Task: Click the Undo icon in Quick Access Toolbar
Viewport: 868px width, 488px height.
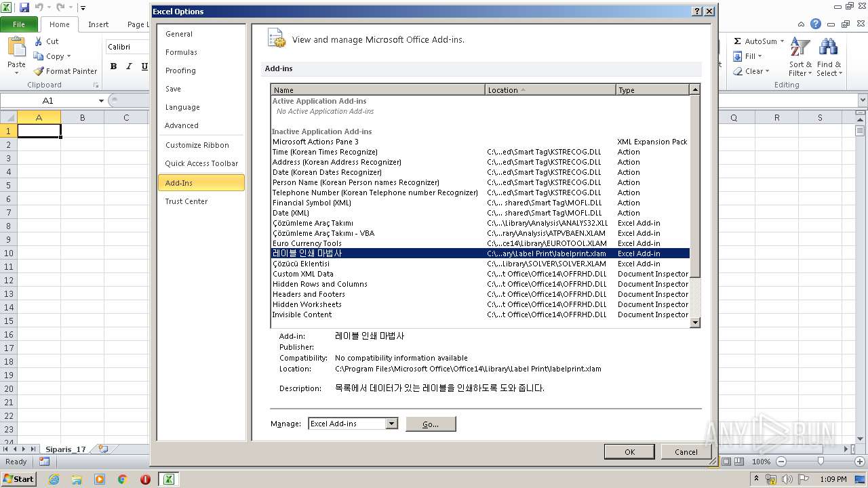Action: pos(39,7)
